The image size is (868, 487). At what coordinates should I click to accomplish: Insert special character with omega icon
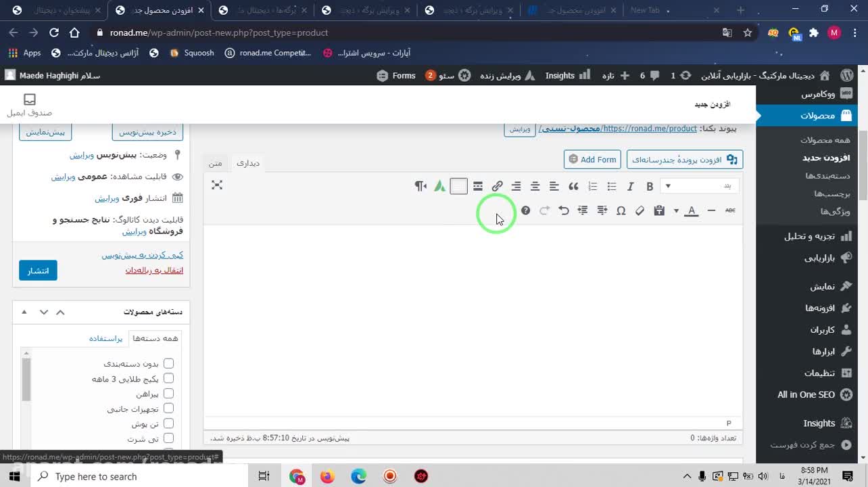(621, 211)
